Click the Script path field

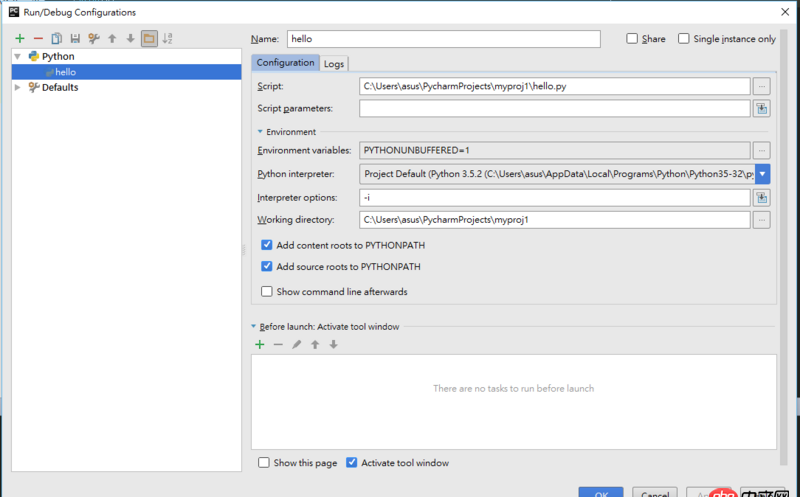click(555, 86)
